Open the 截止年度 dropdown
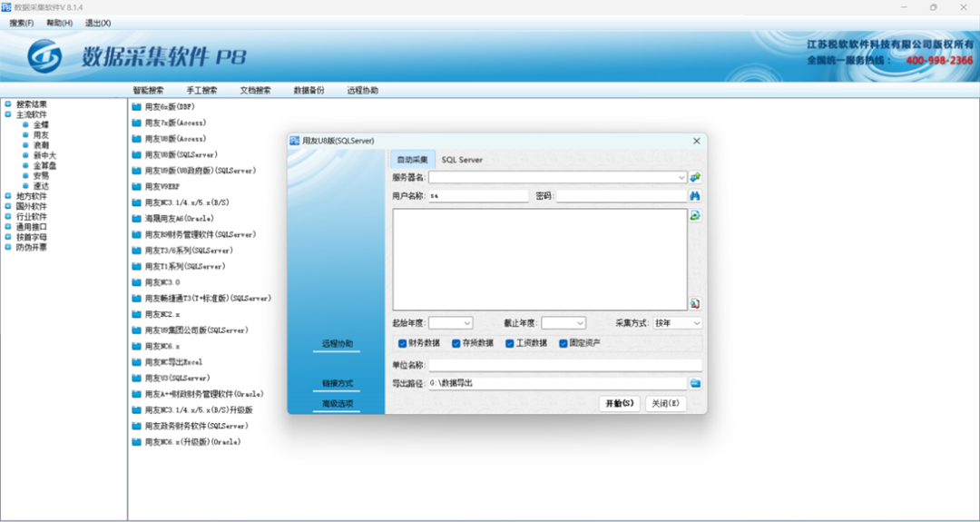 coord(580,323)
